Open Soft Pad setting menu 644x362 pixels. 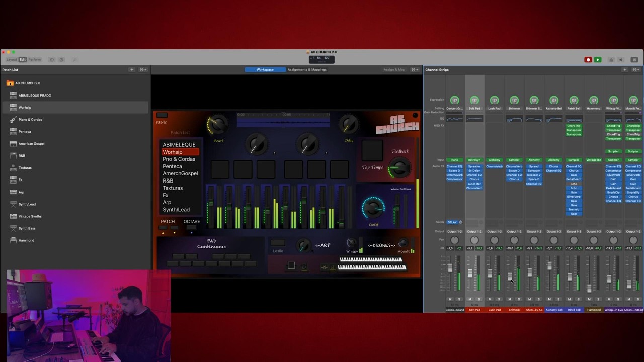[474, 109]
